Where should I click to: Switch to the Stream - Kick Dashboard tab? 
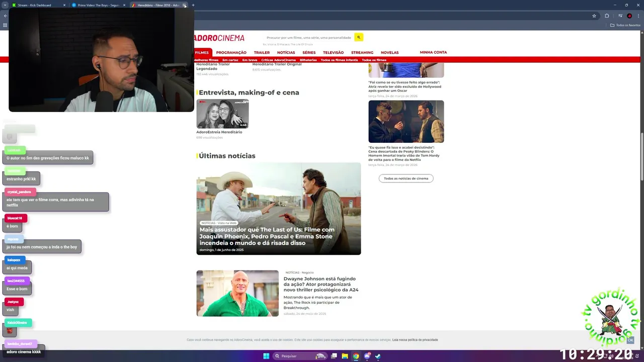point(34,5)
